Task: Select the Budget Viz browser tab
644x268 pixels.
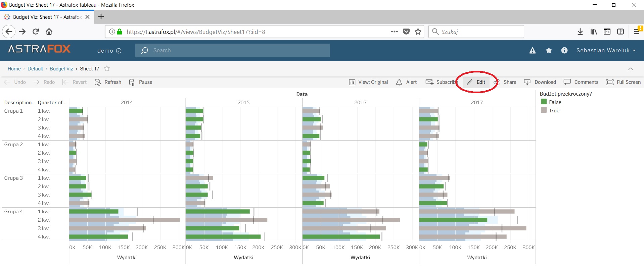Action: [47, 17]
